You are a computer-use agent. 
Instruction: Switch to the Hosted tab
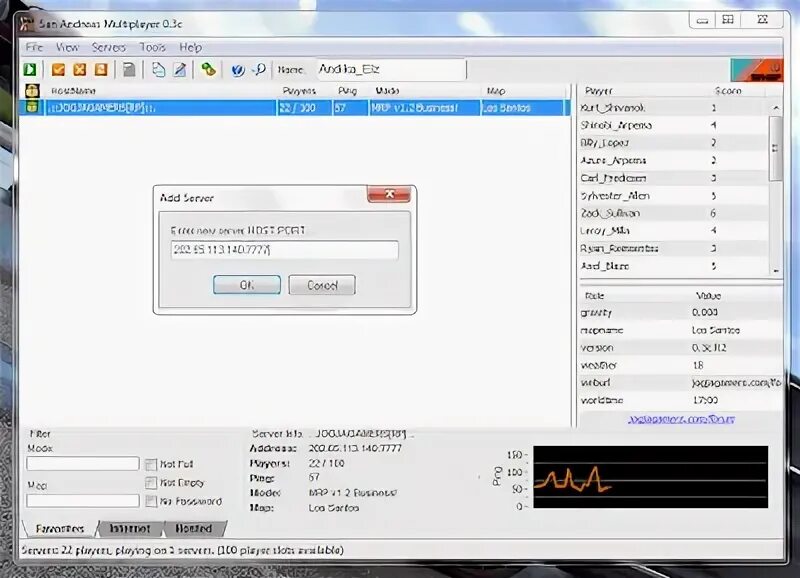193,529
